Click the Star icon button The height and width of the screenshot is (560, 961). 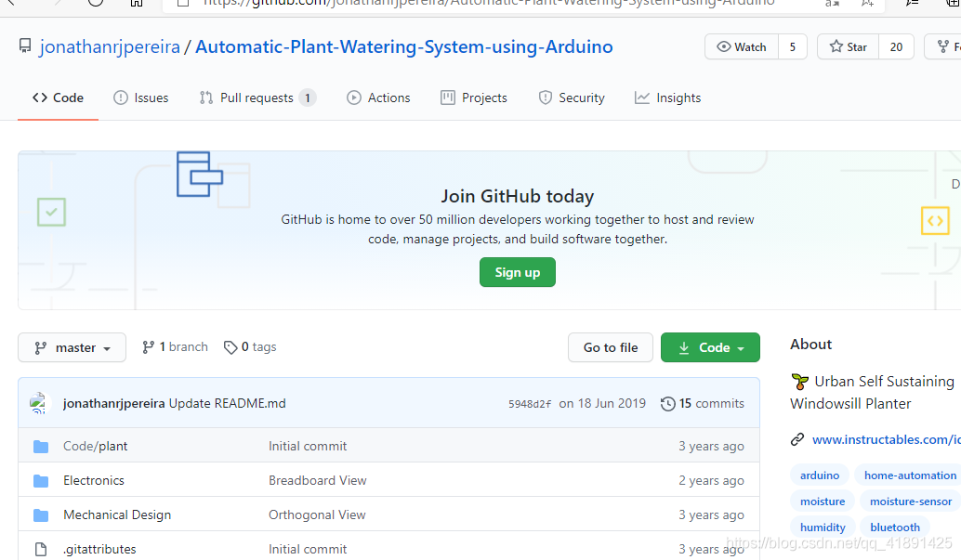[x=849, y=46]
